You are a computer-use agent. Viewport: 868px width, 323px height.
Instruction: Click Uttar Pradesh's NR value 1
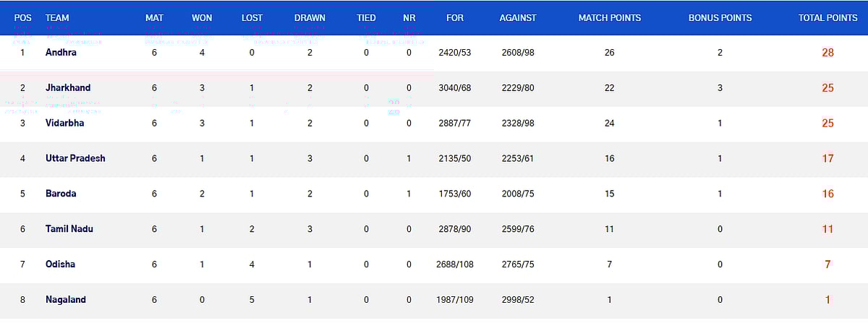[409, 158]
